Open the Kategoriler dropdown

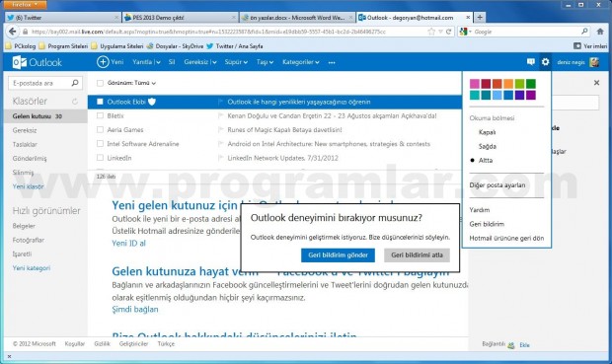pyautogui.click(x=300, y=62)
